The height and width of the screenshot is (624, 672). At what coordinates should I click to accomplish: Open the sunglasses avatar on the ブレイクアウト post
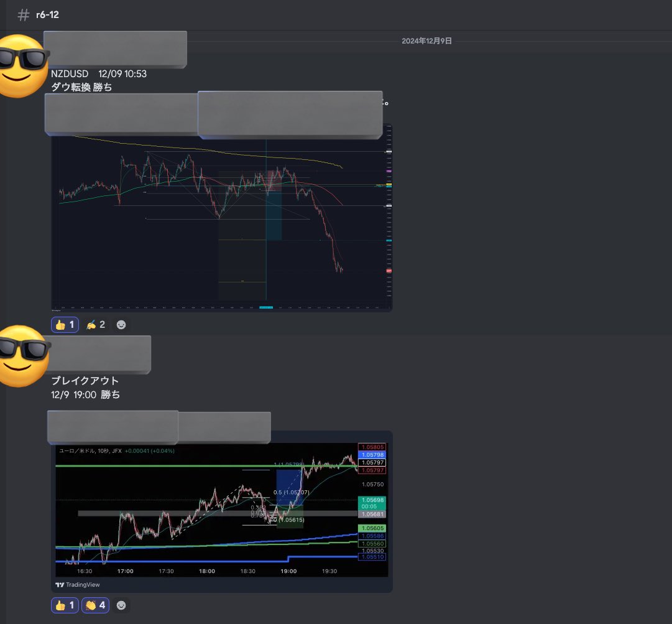(x=24, y=356)
